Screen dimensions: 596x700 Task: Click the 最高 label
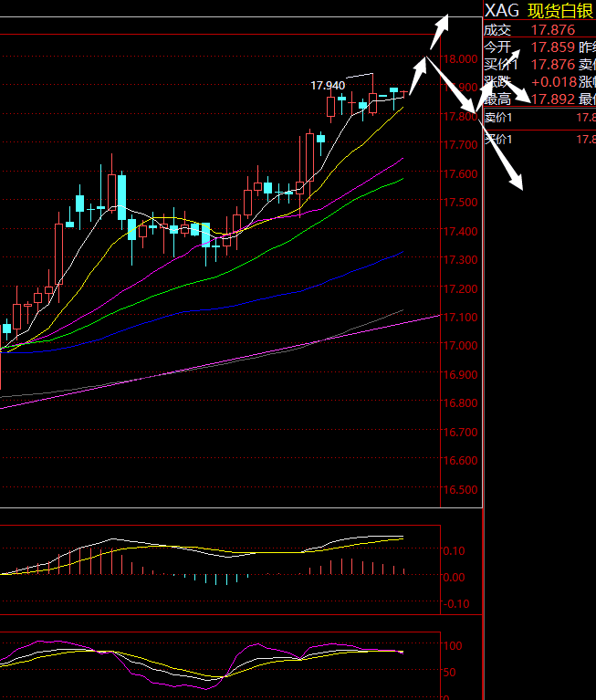tap(497, 99)
